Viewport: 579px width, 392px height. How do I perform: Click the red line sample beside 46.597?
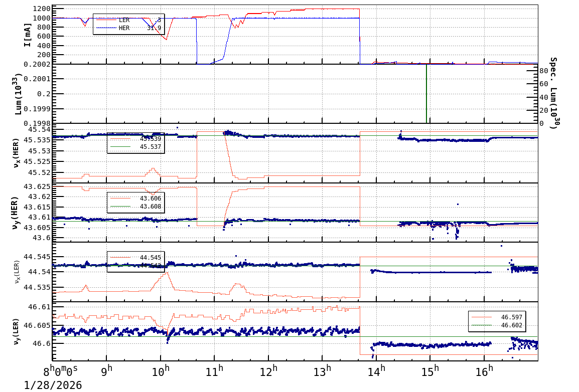[482, 317]
